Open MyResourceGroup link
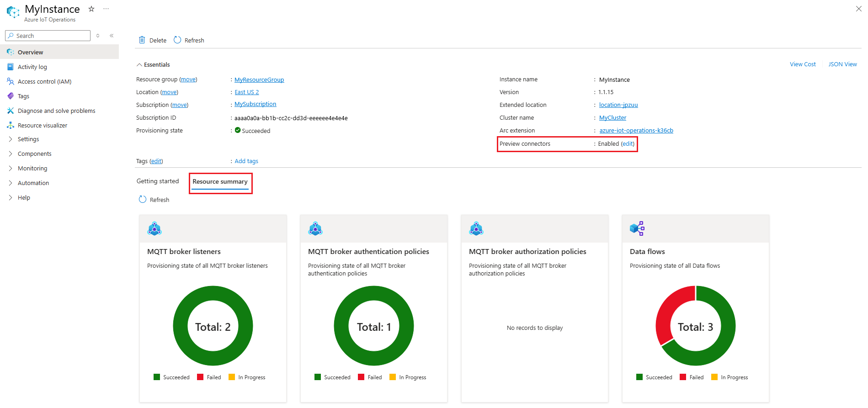Image resolution: width=868 pixels, height=408 pixels. click(259, 79)
